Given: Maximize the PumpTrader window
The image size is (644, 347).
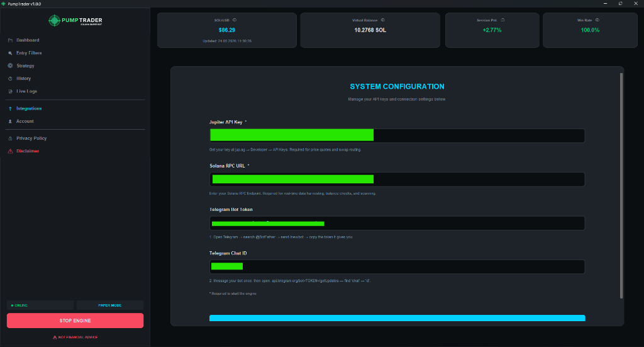Looking at the screenshot, I should pos(620,4).
